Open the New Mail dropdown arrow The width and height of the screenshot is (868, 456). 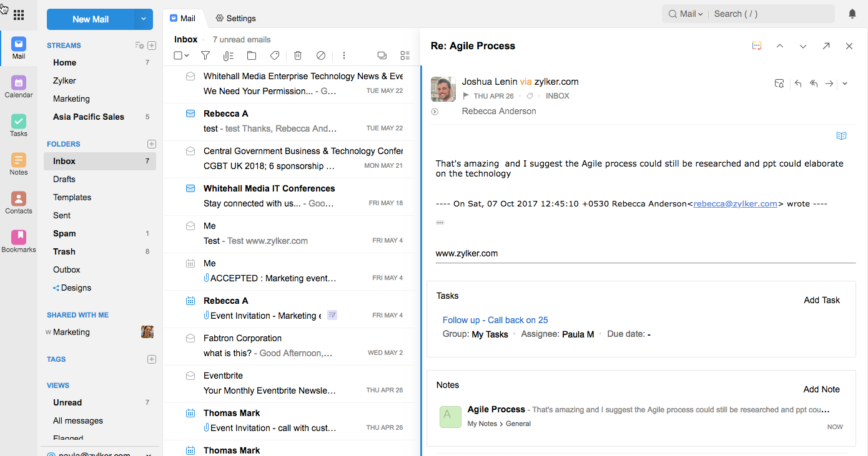[x=144, y=19]
